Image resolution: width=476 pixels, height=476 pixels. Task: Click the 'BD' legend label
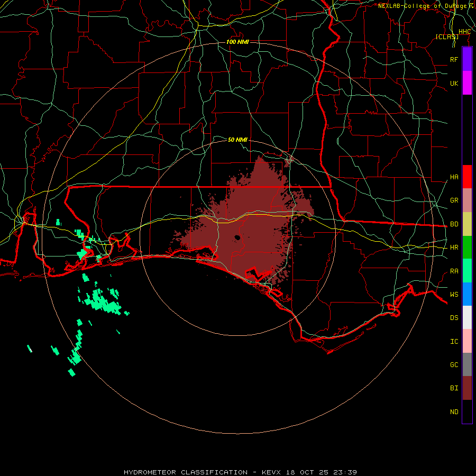454,224
